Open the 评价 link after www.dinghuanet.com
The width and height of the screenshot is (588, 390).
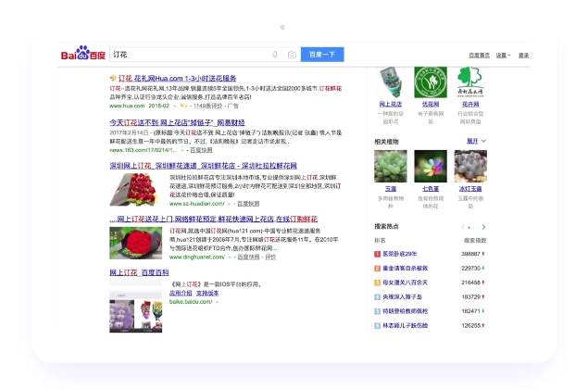(270, 257)
